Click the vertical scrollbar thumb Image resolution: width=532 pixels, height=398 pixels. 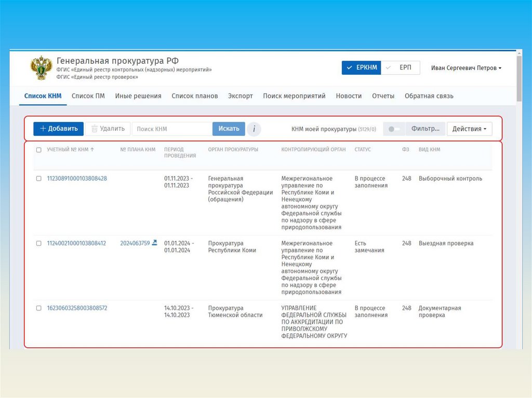519,78
